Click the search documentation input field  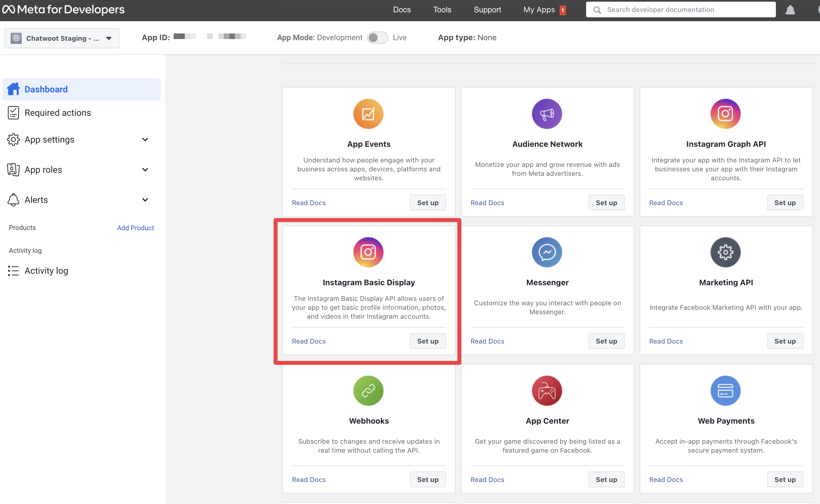click(x=681, y=9)
